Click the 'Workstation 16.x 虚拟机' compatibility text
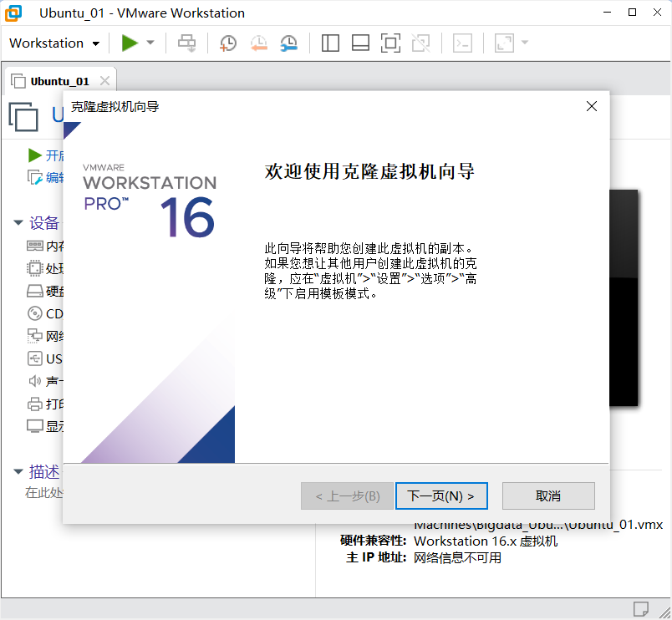 point(486,541)
